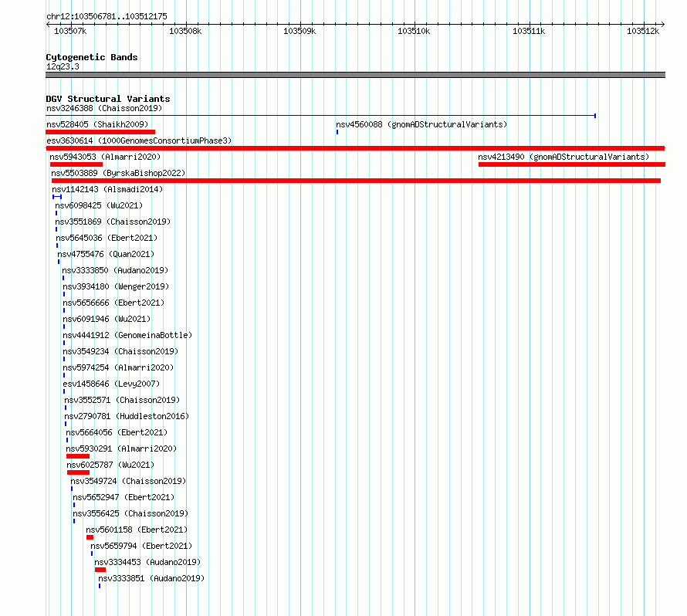Click nsv3549234 (Chaisson2019) label
This screenshot has width=687, height=616.
(x=121, y=351)
